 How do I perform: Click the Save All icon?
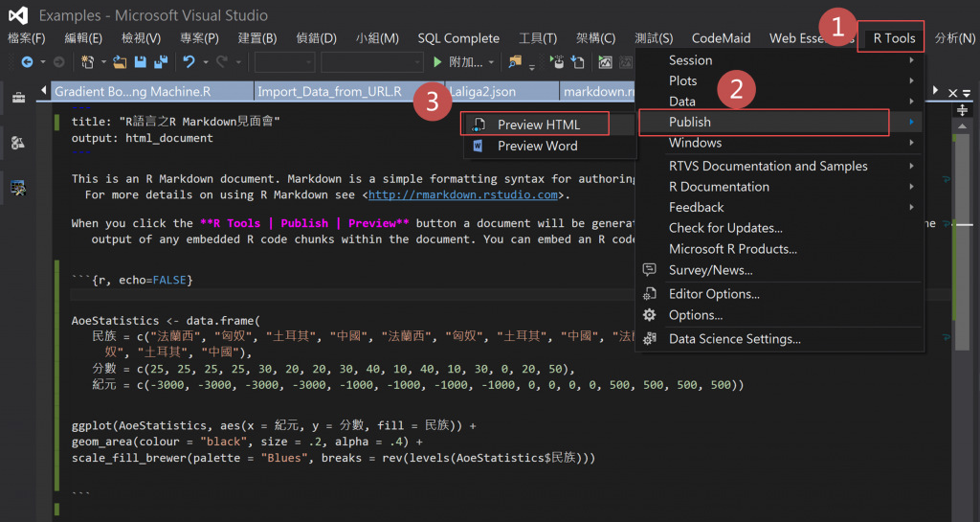click(x=161, y=62)
